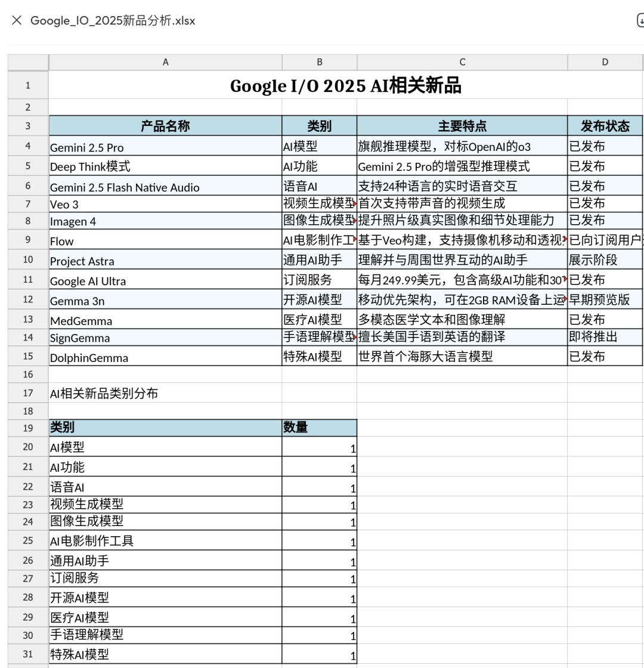Viewport: 644px width, 668px height.
Task: Click the Gemma 3n cell
Action: click(165, 299)
